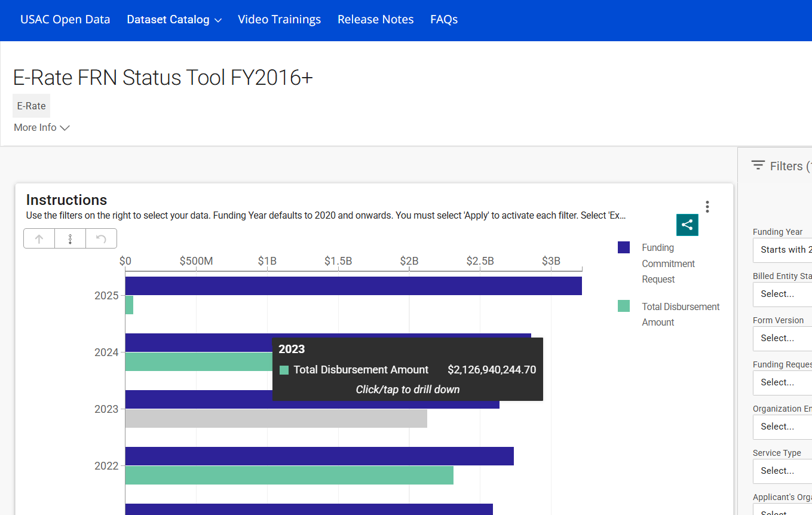Toggle Total Disbursement Amount legend swatch
The width and height of the screenshot is (812, 515).
coord(624,306)
